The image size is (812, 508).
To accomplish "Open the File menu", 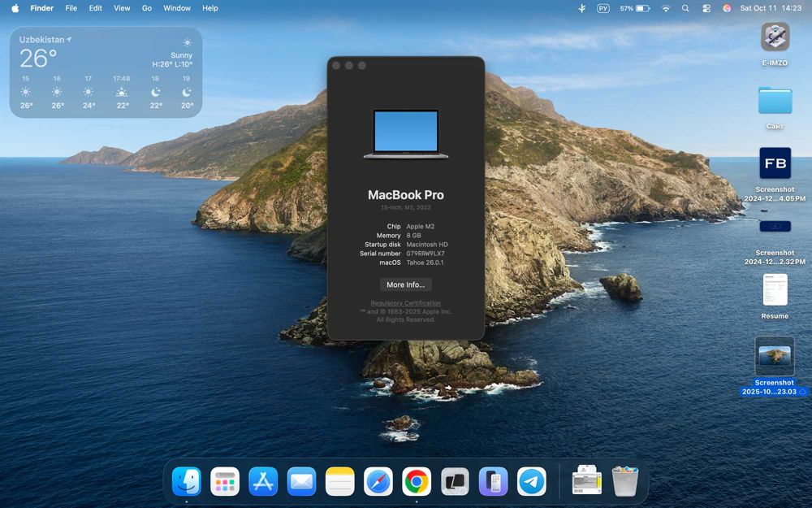I will [71, 8].
